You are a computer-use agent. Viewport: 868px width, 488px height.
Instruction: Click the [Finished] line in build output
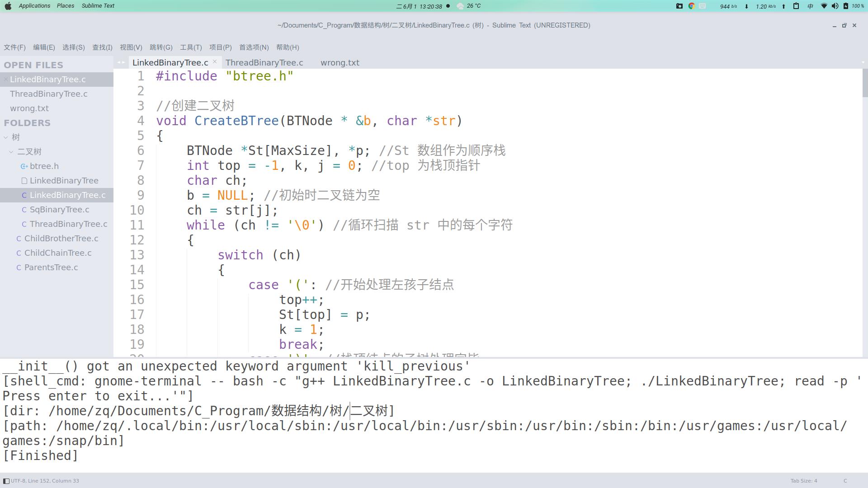tap(40, 455)
